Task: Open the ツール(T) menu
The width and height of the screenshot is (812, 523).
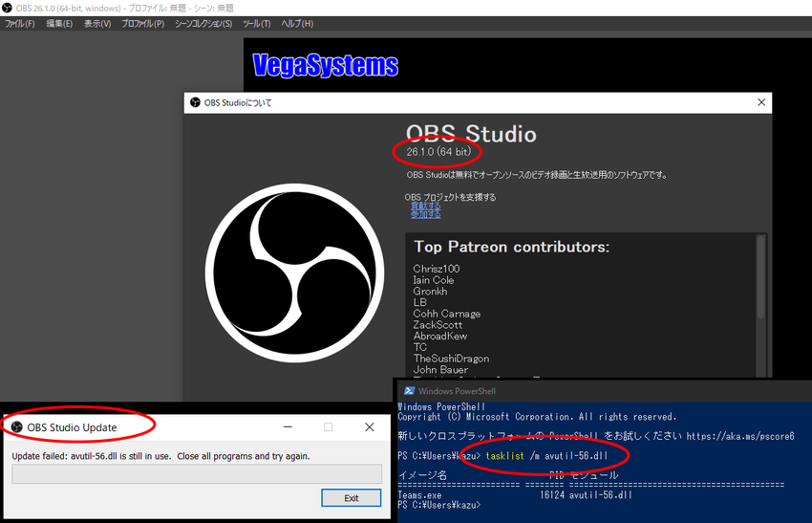Action: 257,24
